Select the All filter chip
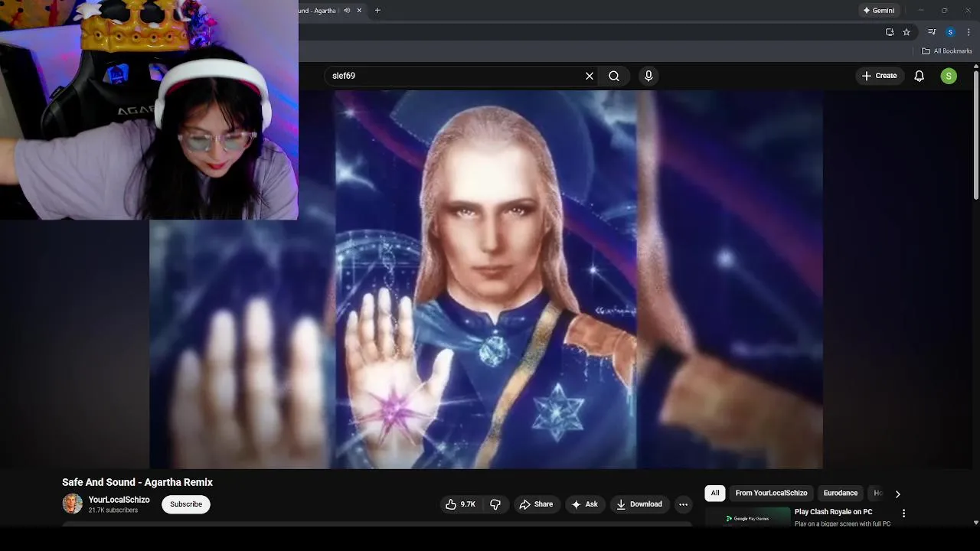The height and width of the screenshot is (551, 980). click(x=715, y=493)
